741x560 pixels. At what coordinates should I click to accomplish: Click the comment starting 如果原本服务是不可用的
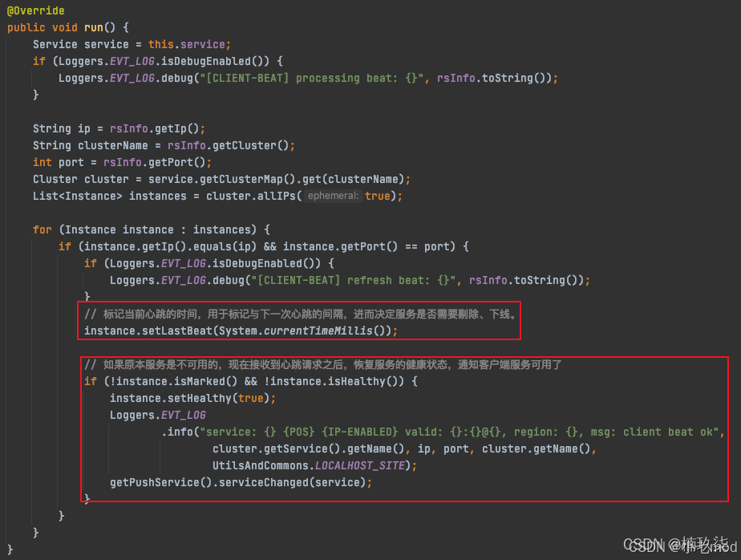tap(323, 365)
